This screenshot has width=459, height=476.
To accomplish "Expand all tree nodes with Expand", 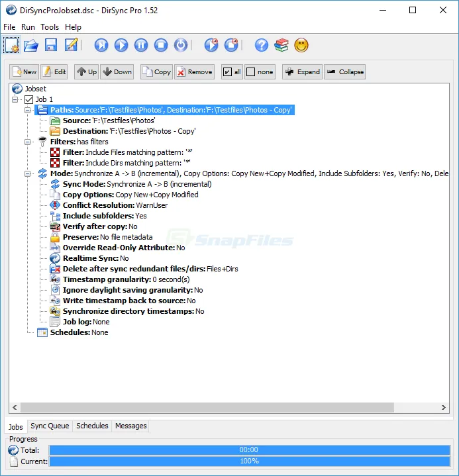I will tap(302, 72).
